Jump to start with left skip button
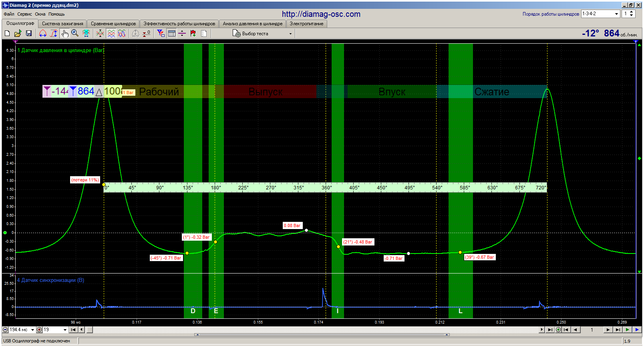Screen dimensions: 644x346 [73, 330]
